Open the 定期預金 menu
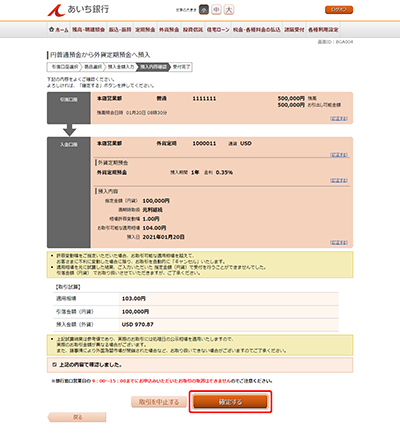400x434 pixels. [145, 30]
